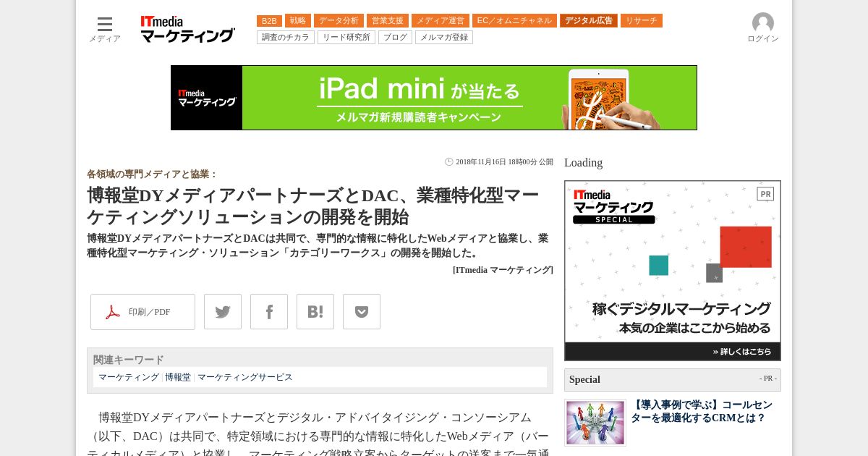Share the article on Facebook

click(x=269, y=312)
